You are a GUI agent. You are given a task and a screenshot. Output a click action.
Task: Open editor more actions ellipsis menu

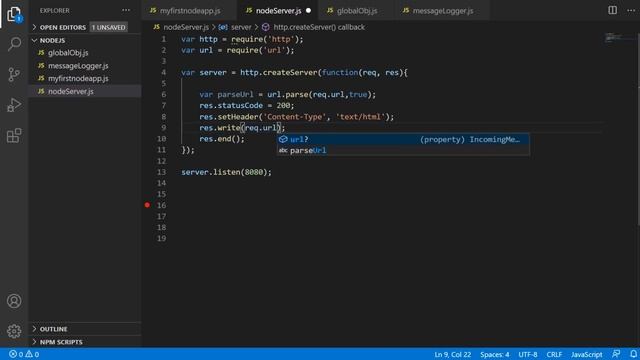pos(631,10)
